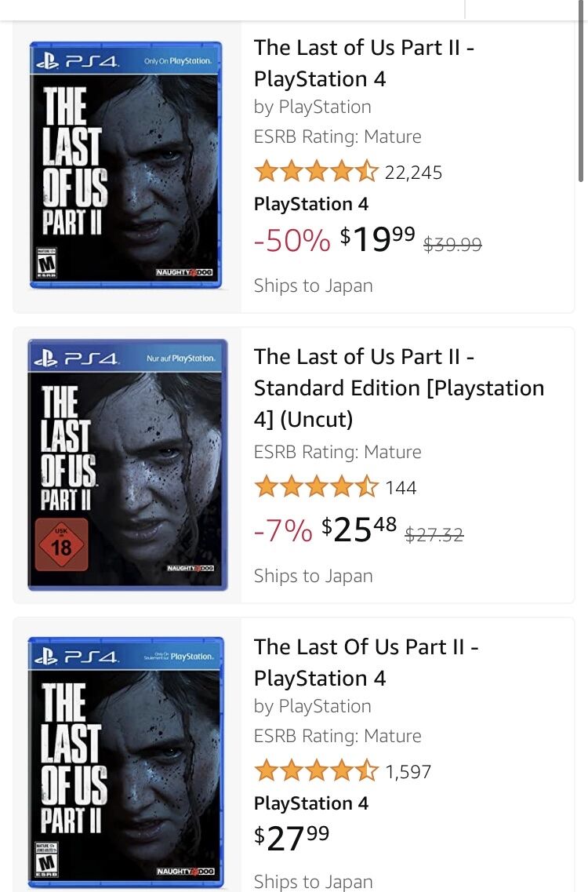This screenshot has width=588, height=892.
Task: Open the third game cover thumbnail
Action: [x=125, y=763]
